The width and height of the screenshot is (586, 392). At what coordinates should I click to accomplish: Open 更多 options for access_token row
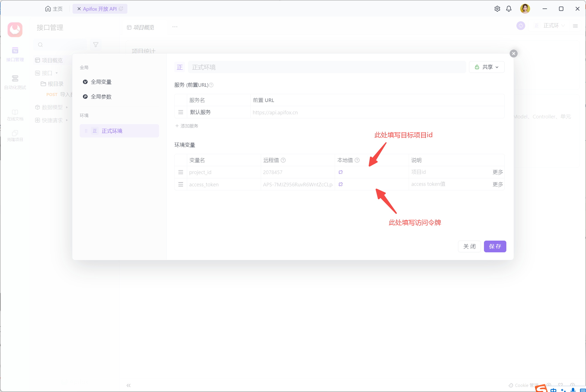498,184
